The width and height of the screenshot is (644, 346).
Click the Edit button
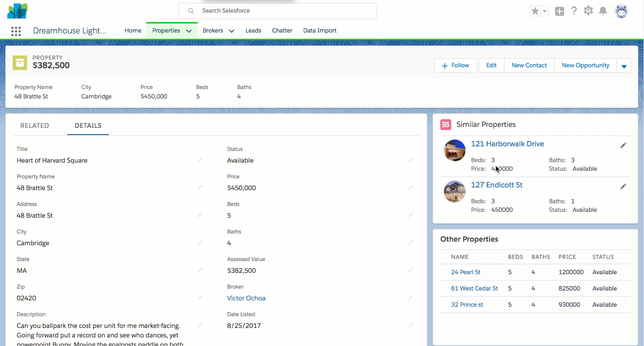pos(491,65)
